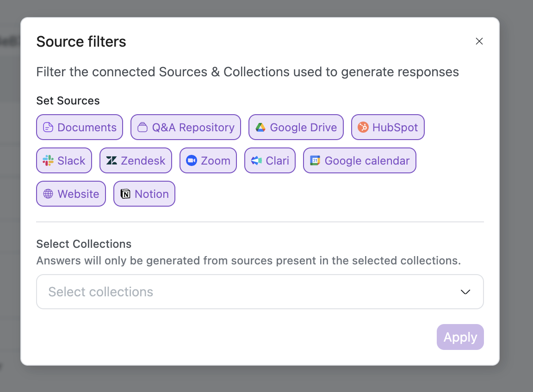This screenshot has width=533, height=392.
Task: Click the Clari logo icon
Action: coord(256,161)
